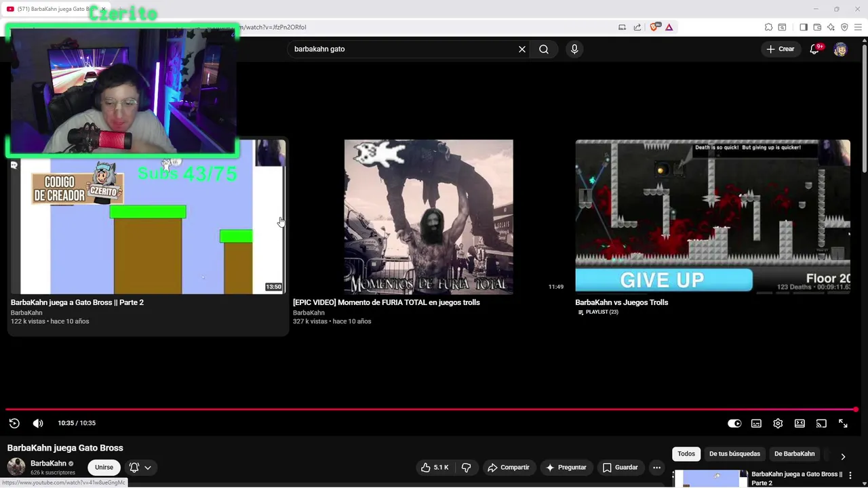
Task: Close the BarbaKahn juega Gato tab
Action: 103,9
